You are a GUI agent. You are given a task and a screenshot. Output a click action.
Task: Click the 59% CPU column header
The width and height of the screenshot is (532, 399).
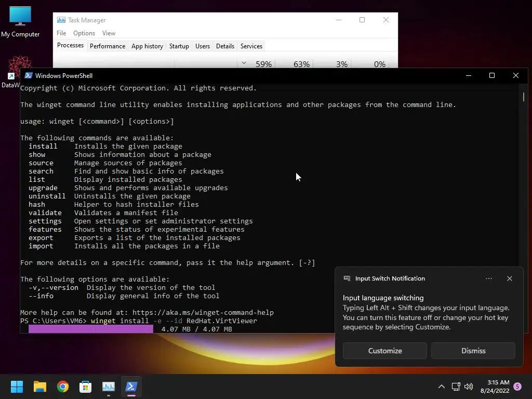[x=263, y=64]
